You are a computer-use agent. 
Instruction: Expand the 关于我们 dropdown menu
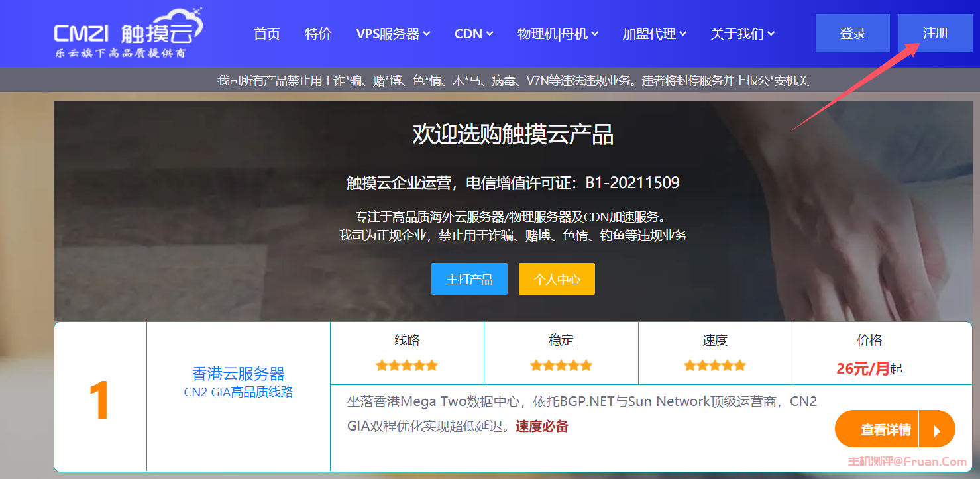(x=743, y=34)
